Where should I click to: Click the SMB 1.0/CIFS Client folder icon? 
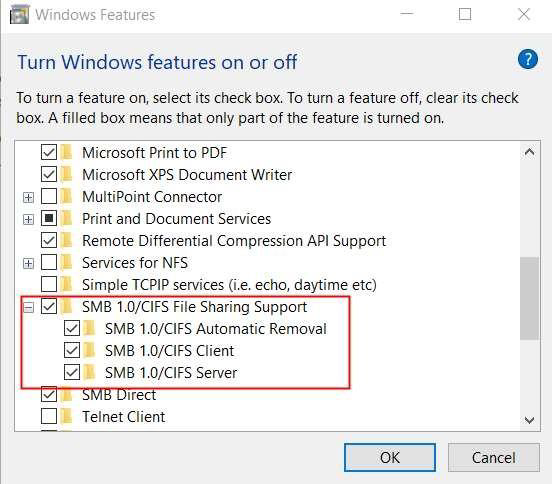tap(89, 350)
